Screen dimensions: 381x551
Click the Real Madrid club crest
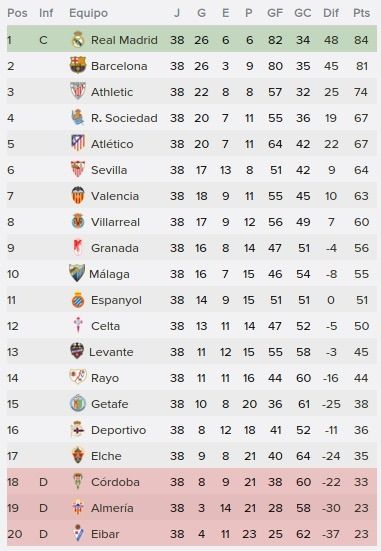point(78,39)
